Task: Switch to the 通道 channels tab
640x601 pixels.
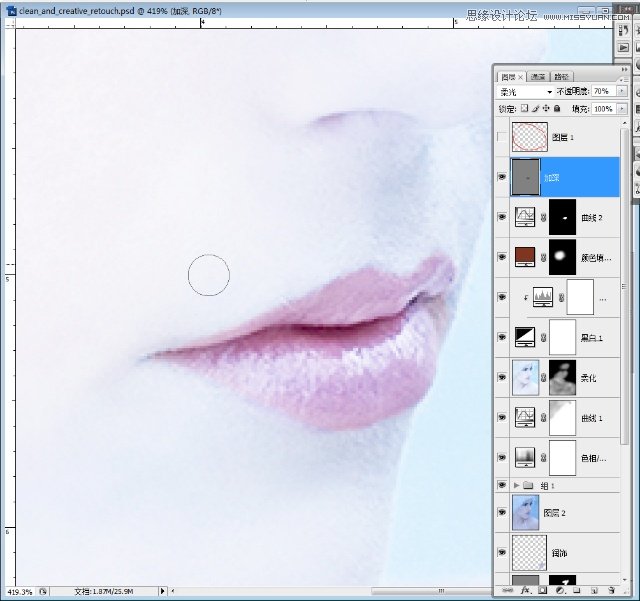Action: pyautogui.click(x=538, y=76)
